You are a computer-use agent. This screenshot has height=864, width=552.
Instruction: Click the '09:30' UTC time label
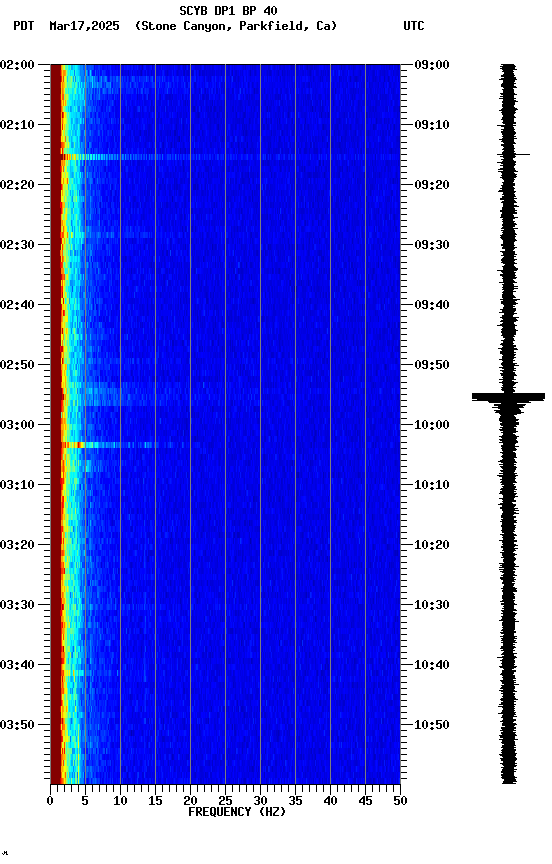click(432, 245)
